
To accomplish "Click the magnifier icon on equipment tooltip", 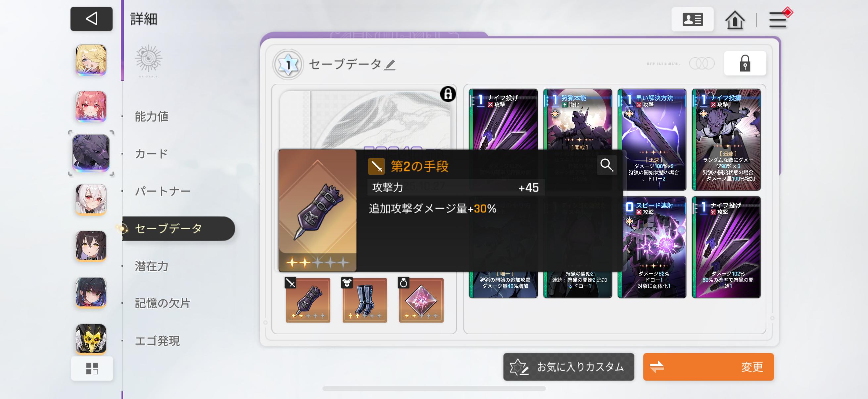I will tap(607, 165).
